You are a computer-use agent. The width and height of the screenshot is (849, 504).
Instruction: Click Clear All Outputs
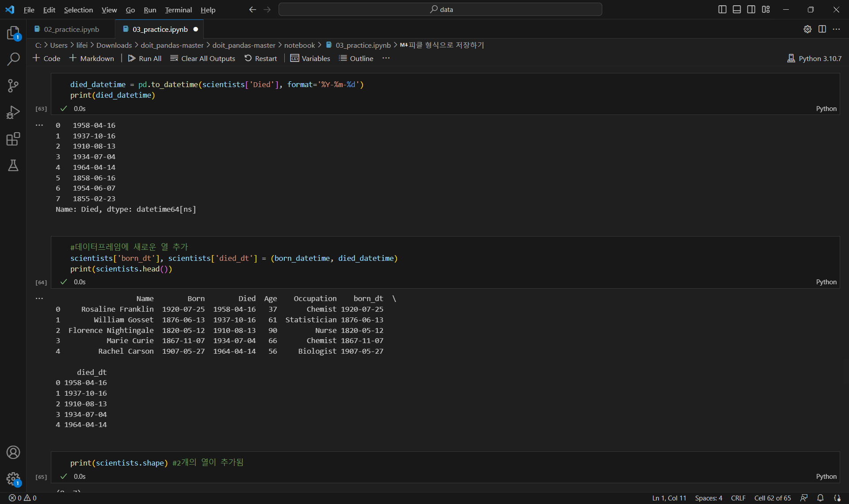(x=203, y=58)
